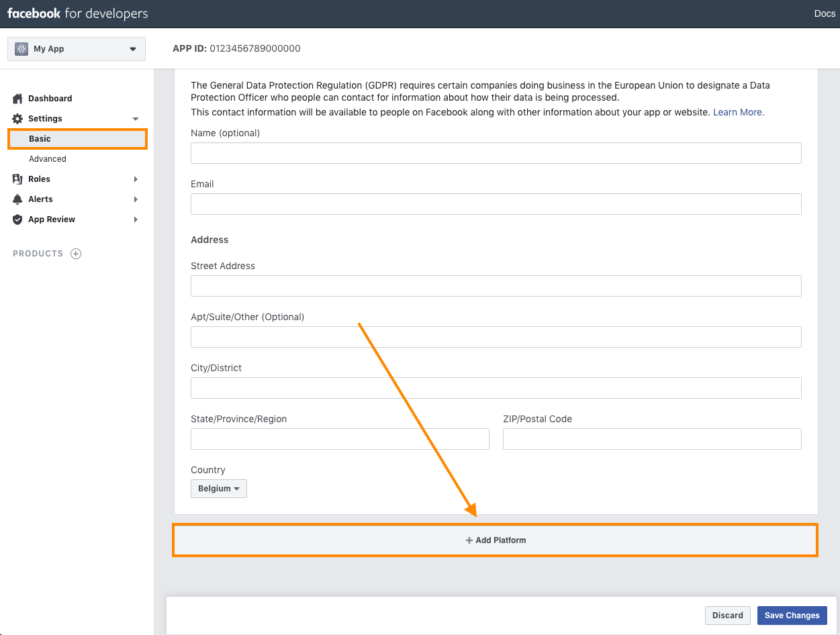Click the My App atom icon
The image size is (840, 635).
click(21, 49)
